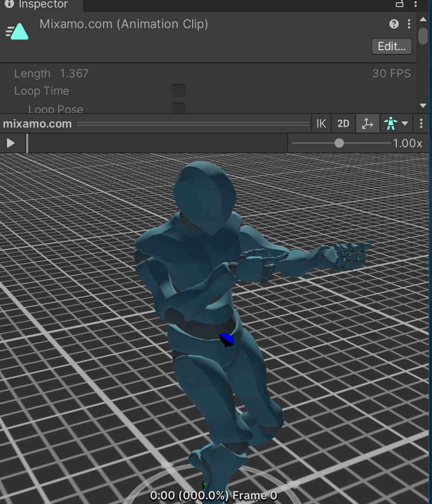Click the Edit... button
Viewport: 432px width, 504px height.
(x=392, y=46)
